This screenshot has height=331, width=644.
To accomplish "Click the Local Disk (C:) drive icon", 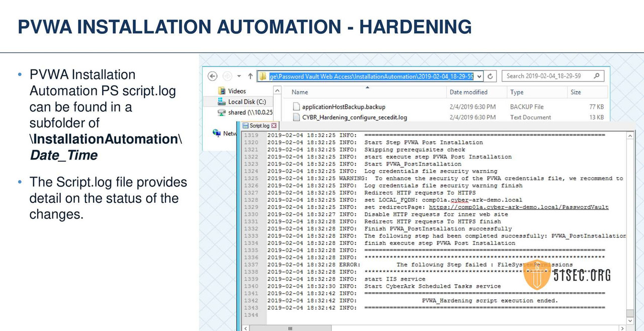I will (221, 102).
